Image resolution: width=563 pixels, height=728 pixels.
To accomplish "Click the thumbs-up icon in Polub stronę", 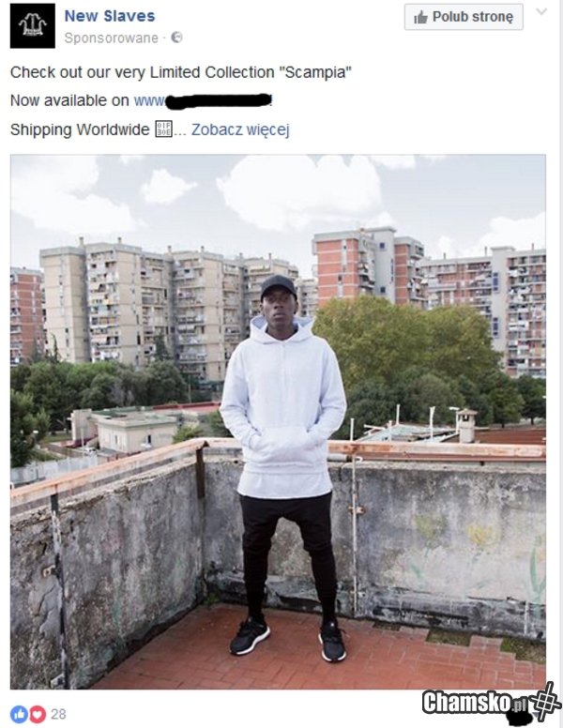I will pos(421,18).
